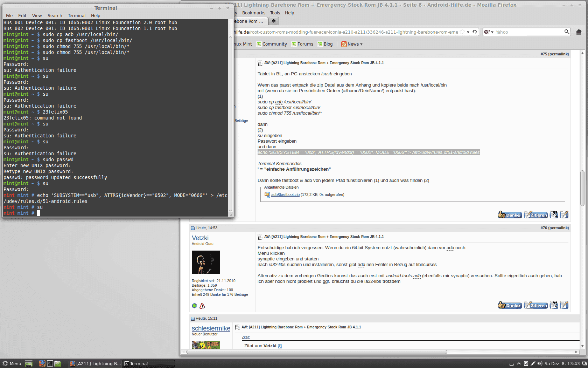Open the terminal Help menu
This screenshot has height=368, width=588.
(x=96, y=15)
